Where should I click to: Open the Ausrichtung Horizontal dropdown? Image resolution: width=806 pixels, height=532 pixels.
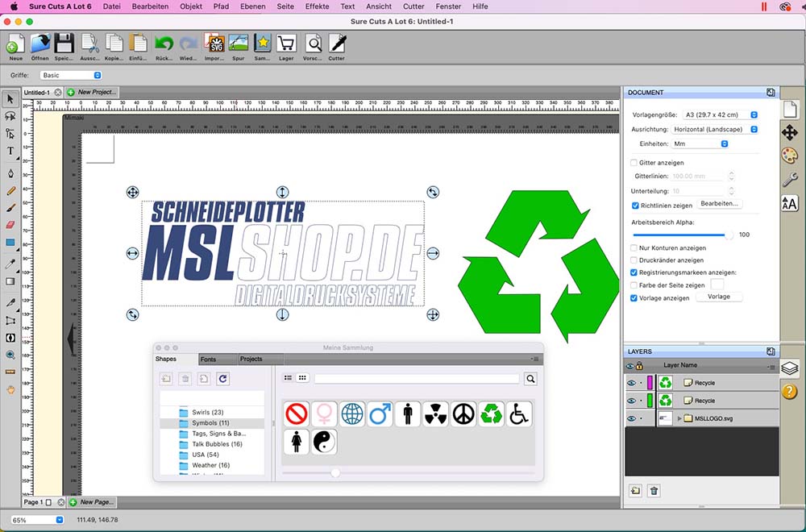coord(720,129)
